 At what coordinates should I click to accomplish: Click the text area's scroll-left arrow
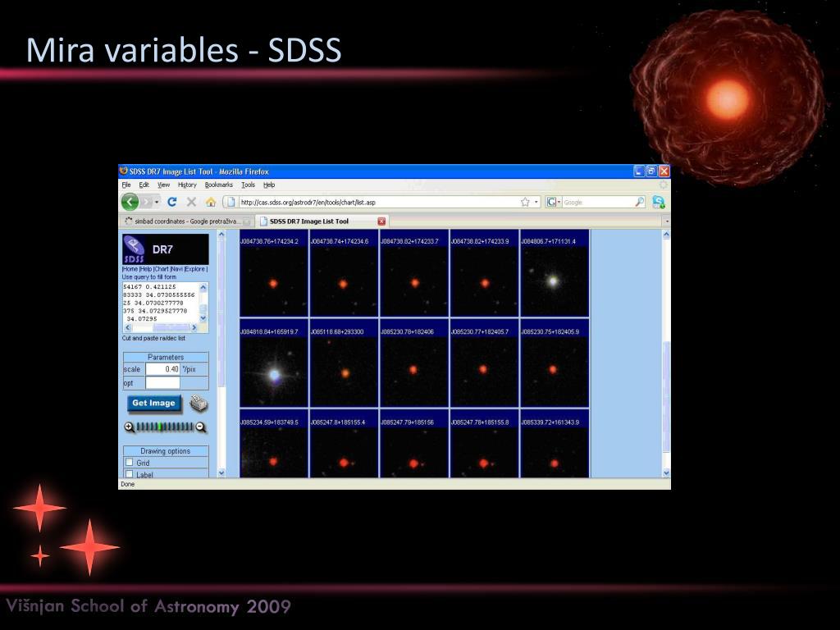[127, 327]
